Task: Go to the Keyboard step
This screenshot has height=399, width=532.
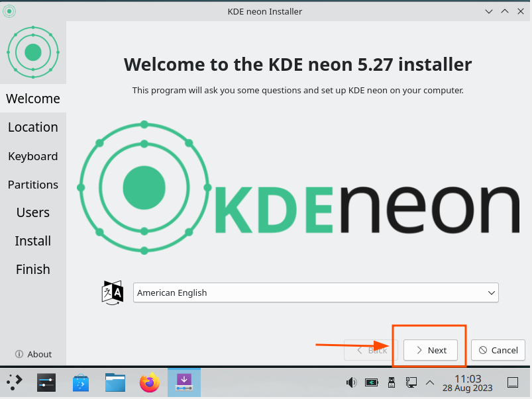Action: click(x=33, y=156)
